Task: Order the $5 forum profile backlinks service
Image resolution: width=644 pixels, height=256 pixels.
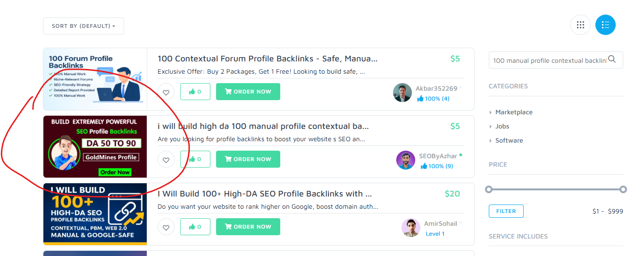Action: coord(248,92)
